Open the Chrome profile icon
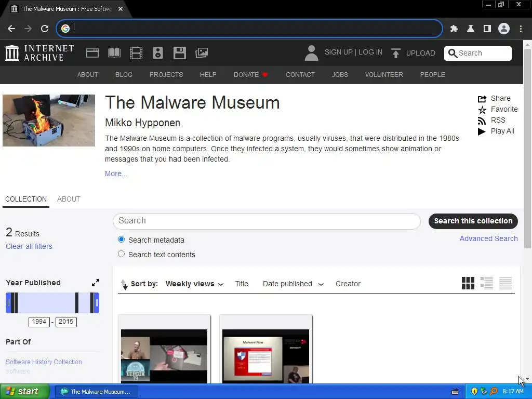532x399 pixels. 504,29
